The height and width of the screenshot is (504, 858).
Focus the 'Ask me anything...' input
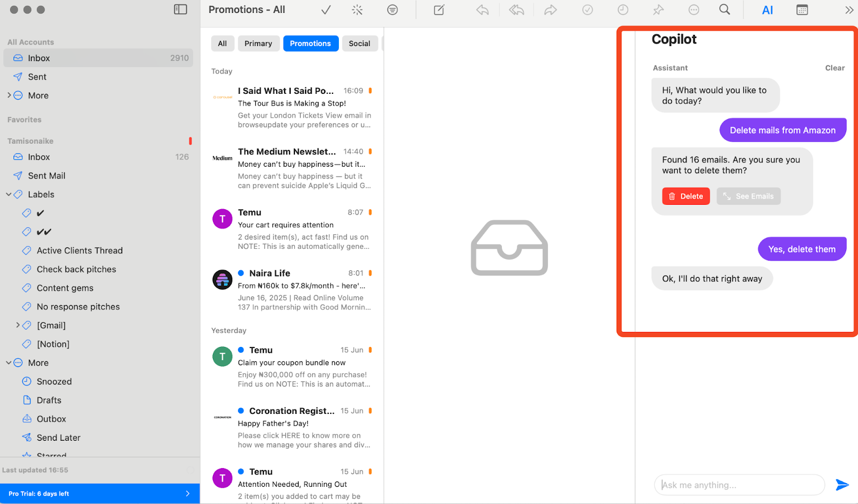(x=739, y=485)
